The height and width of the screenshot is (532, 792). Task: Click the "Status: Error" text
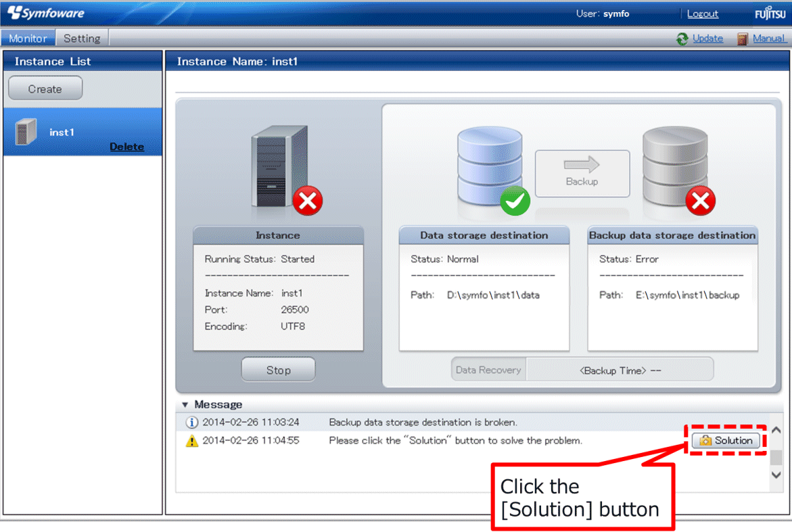click(x=629, y=259)
